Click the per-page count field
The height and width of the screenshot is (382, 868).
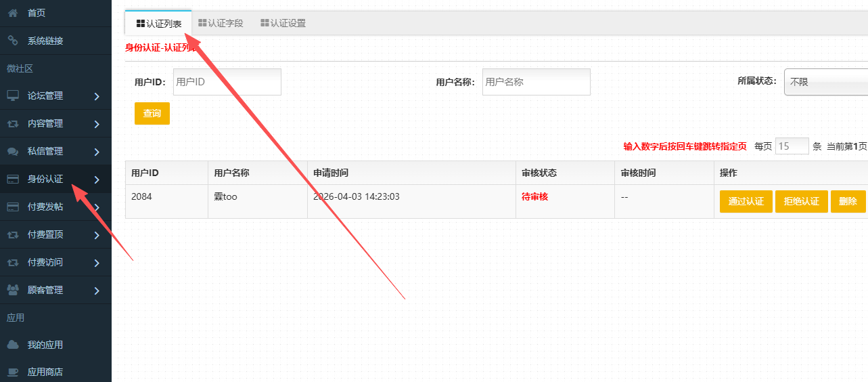792,146
